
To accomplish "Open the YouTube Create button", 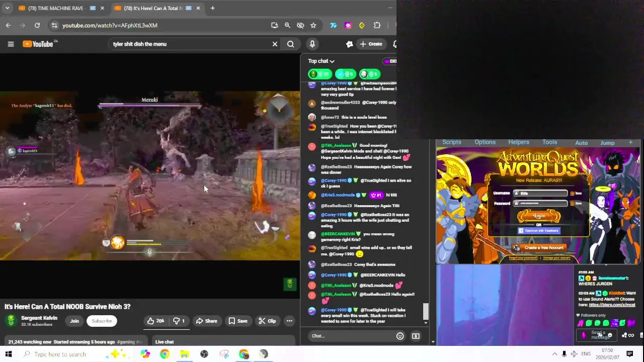I will coord(371,44).
